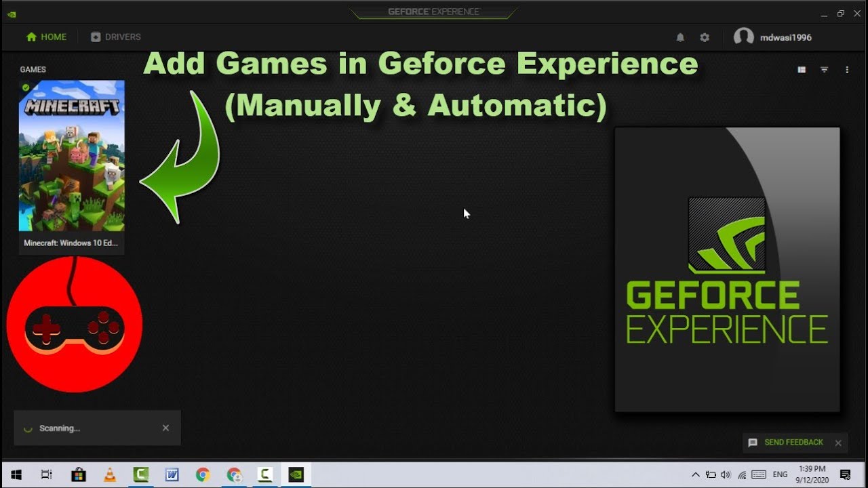Switch to the DRIVERS tab
This screenshot has width=868, height=488.
pyautogui.click(x=116, y=37)
